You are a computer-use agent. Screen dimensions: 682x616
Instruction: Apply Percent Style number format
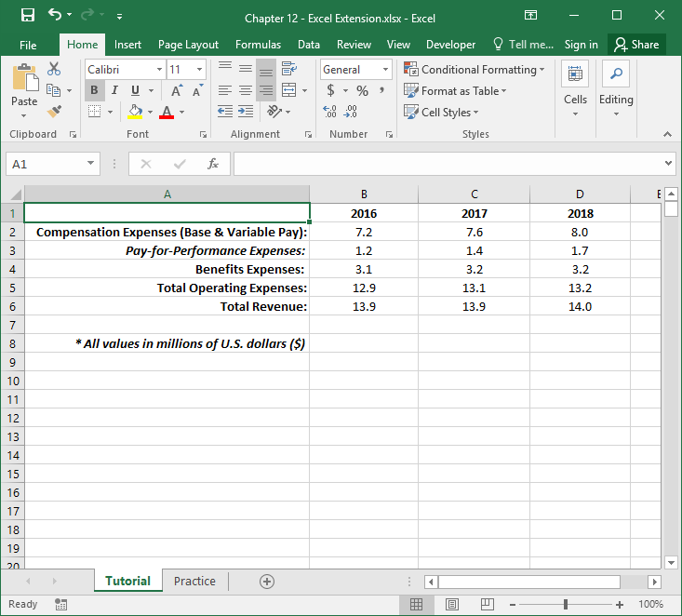point(362,90)
